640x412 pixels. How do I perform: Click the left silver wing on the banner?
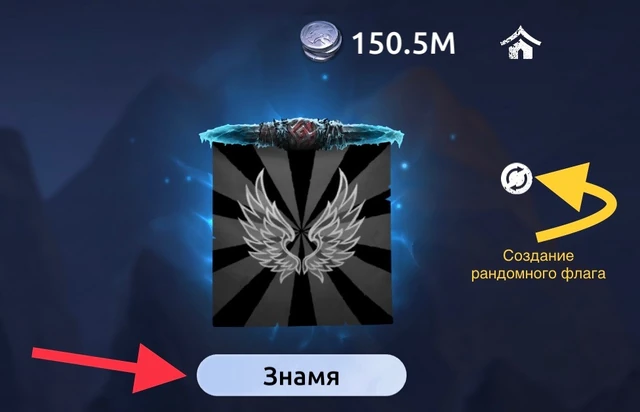click(x=267, y=225)
